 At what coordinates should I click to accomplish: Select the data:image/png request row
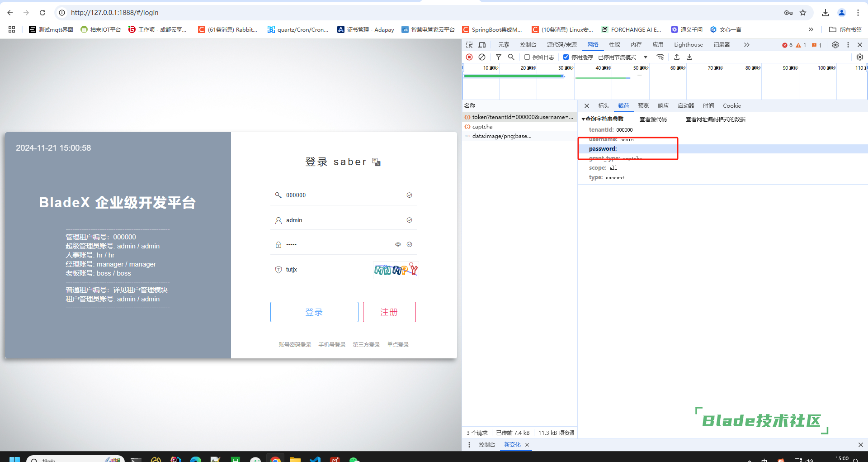(x=519, y=136)
